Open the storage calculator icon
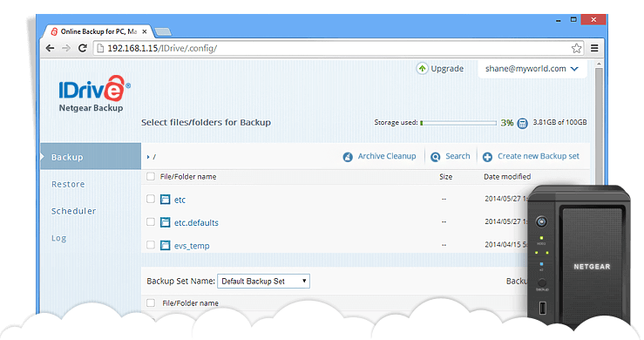 tap(522, 123)
